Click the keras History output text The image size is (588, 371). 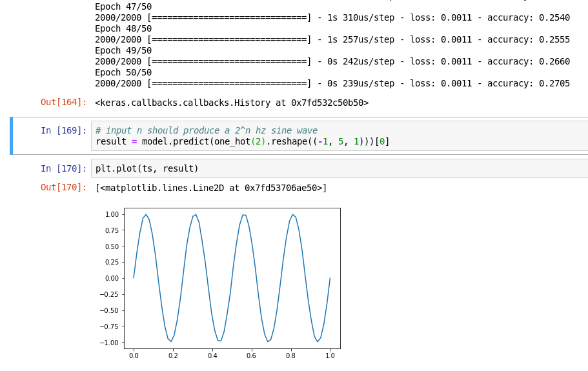click(232, 103)
